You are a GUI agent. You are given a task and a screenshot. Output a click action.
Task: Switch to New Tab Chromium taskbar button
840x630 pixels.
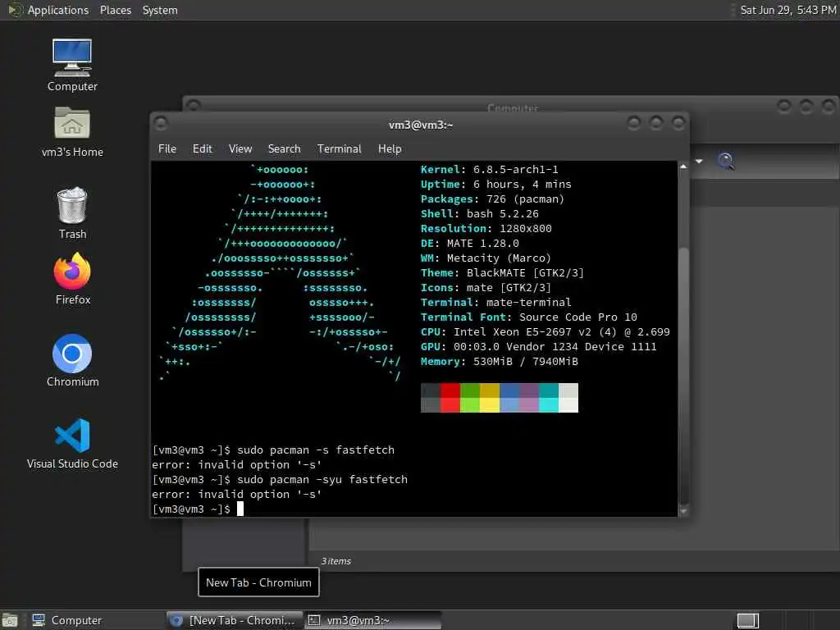point(234,620)
